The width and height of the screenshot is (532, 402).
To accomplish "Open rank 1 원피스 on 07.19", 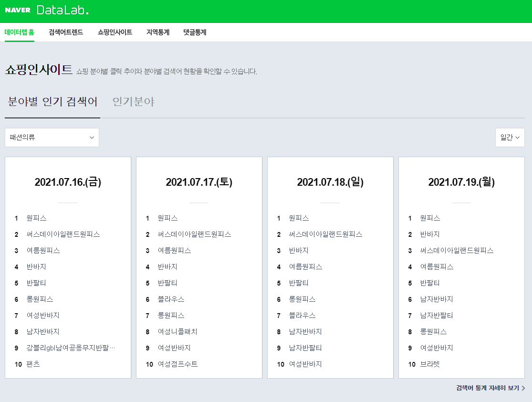I will point(430,218).
